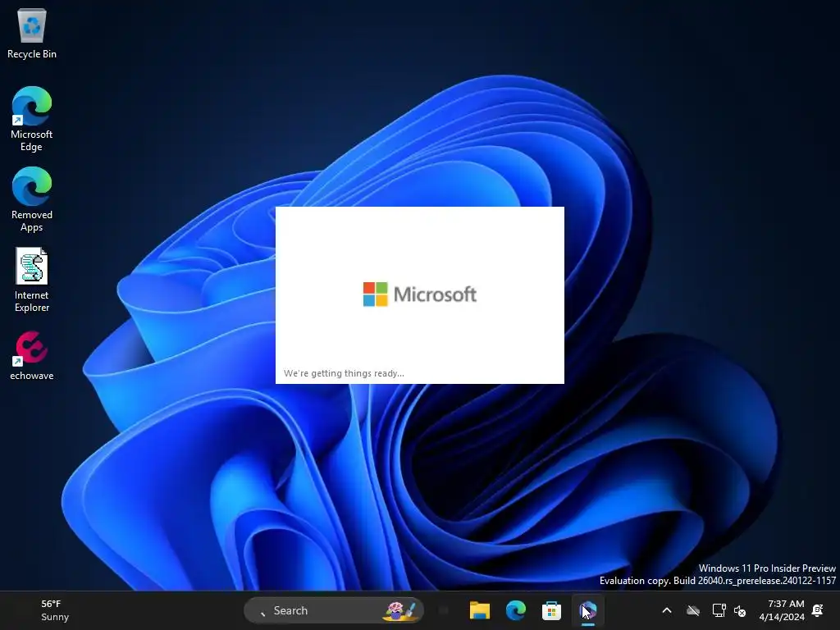The height and width of the screenshot is (630, 840).
Task: Click the muted volume tray icon
Action: coord(740,610)
